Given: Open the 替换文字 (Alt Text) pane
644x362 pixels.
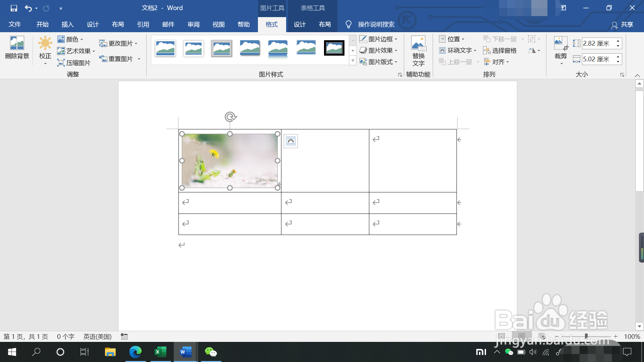Looking at the screenshot, I should click(x=418, y=51).
